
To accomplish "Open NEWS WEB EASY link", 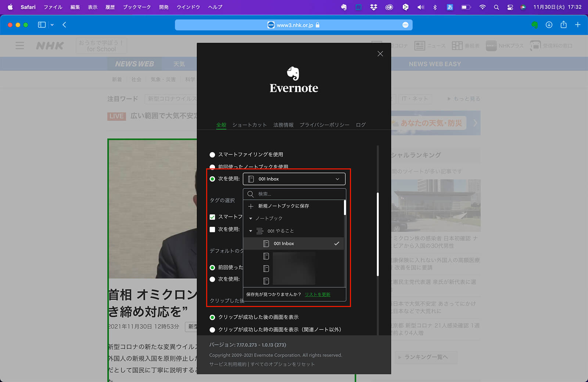I will (x=435, y=64).
